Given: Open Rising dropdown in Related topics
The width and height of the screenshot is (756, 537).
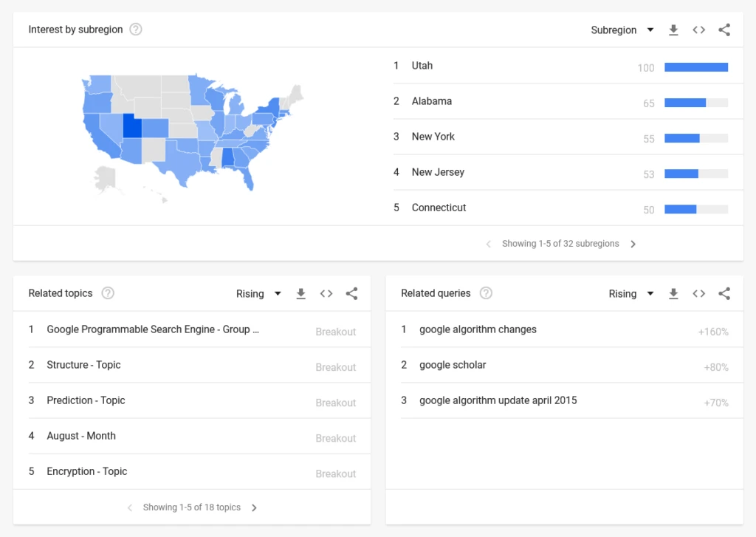Looking at the screenshot, I should 258,294.
